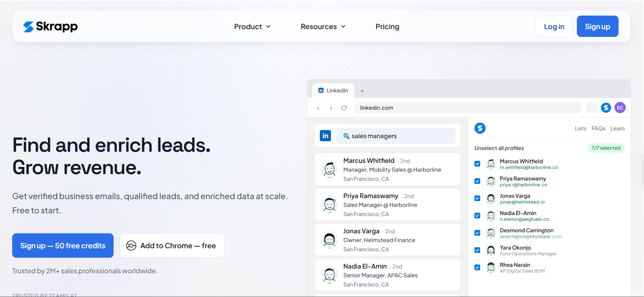Click the linkedin.com address bar
Viewport: 644px width, 297px height.
click(x=468, y=108)
